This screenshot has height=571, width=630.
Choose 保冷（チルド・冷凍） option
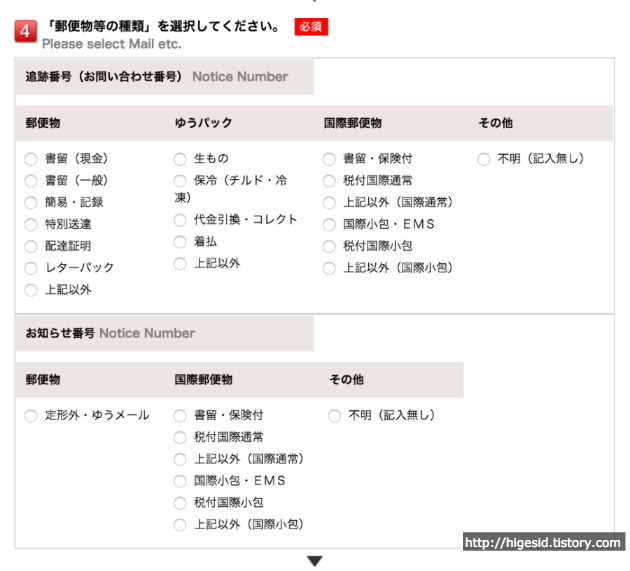click(x=180, y=181)
